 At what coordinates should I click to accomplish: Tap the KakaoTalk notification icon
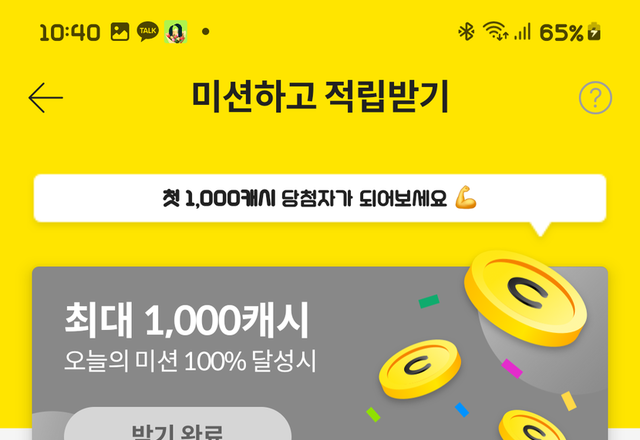148,31
